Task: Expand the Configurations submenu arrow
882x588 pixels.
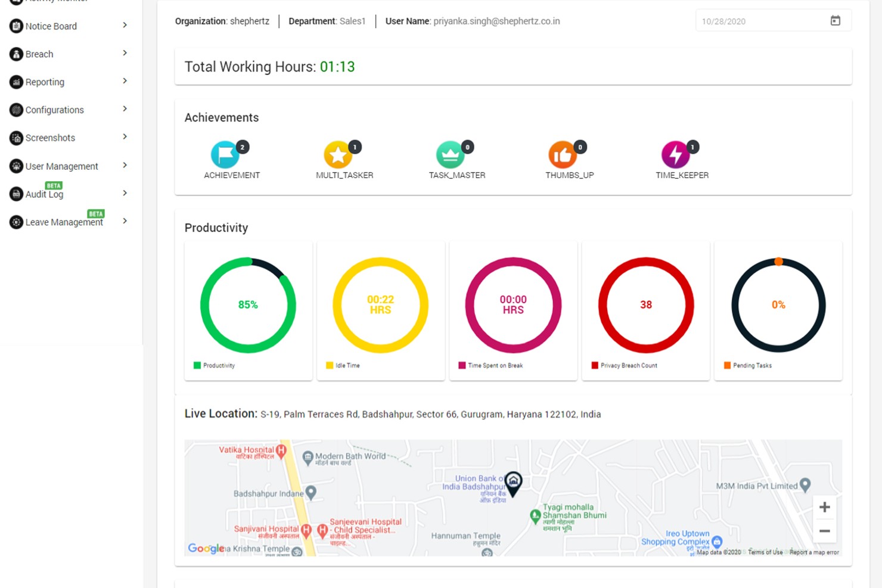Action: click(x=125, y=109)
